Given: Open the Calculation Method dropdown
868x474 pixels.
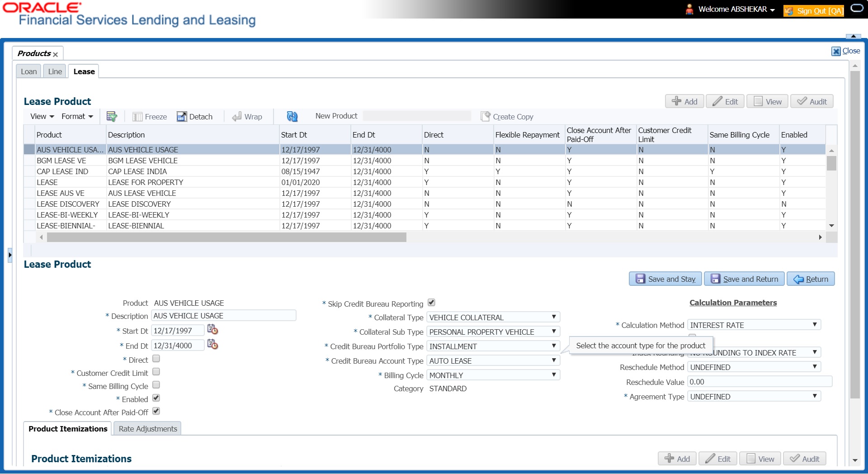Looking at the screenshot, I should [x=754, y=325].
